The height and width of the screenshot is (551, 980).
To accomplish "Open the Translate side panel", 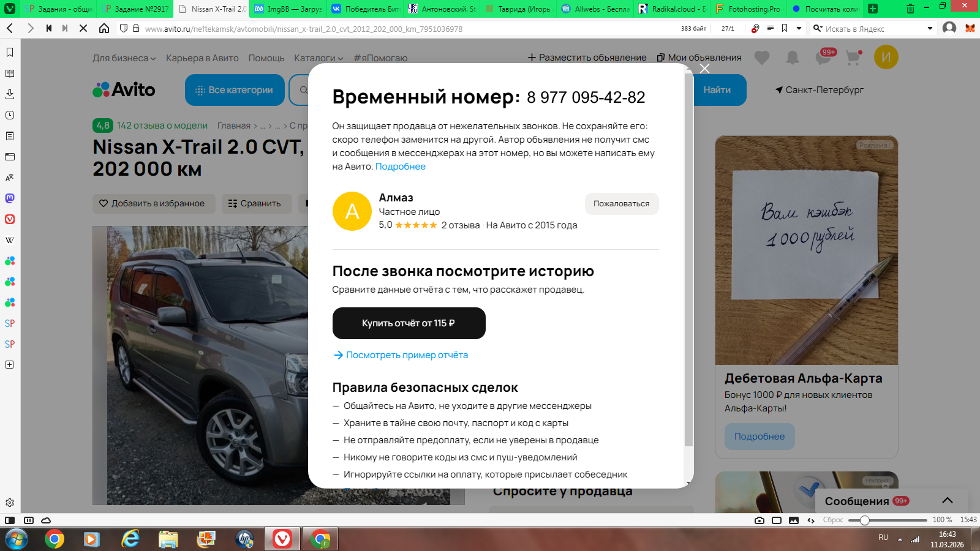I will [x=10, y=178].
